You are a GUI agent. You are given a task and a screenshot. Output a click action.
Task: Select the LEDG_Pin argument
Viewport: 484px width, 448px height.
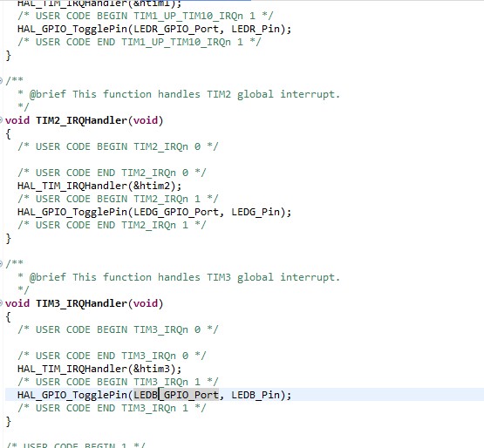click(256, 212)
